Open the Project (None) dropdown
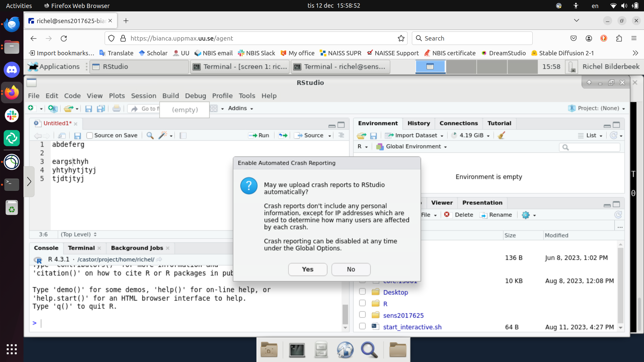 click(597, 108)
